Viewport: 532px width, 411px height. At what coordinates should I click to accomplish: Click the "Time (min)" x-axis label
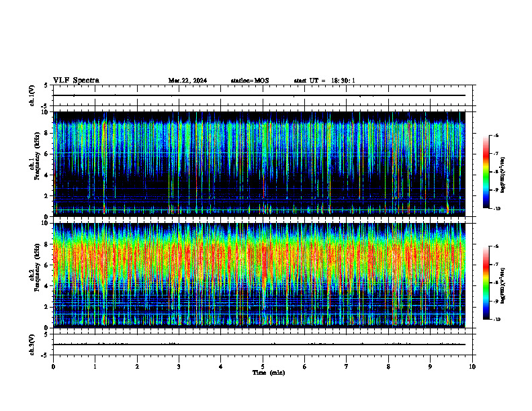(269, 373)
